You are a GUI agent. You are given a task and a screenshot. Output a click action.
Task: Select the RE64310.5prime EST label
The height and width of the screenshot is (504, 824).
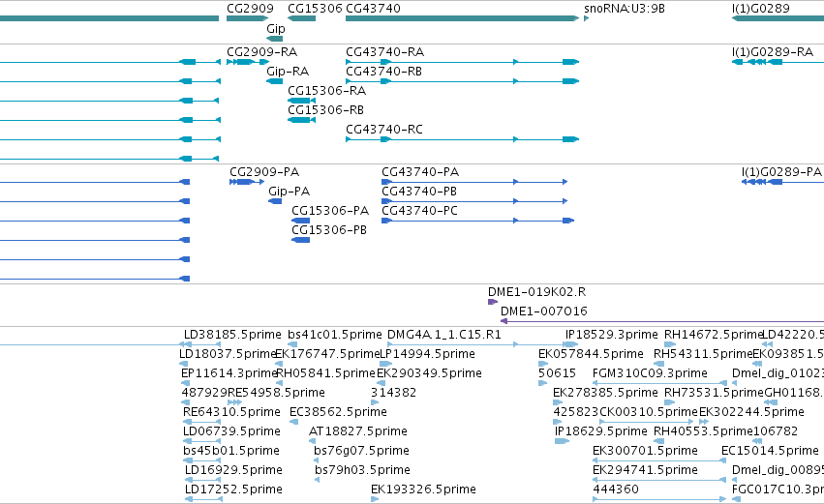click(x=231, y=413)
